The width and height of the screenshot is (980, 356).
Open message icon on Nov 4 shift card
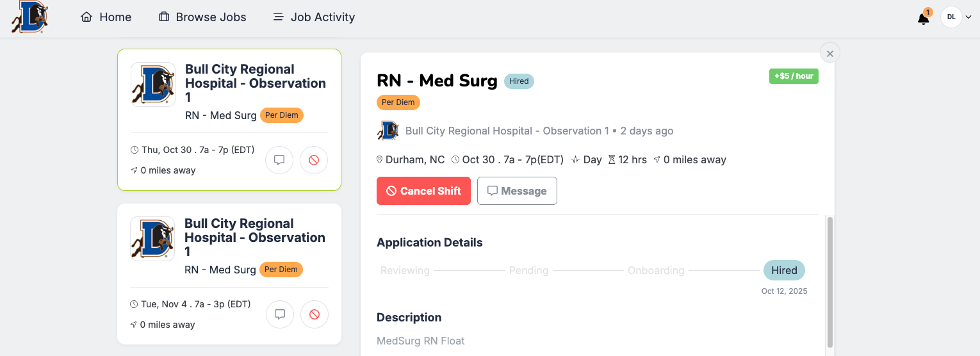pyautogui.click(x=280, y=314)
